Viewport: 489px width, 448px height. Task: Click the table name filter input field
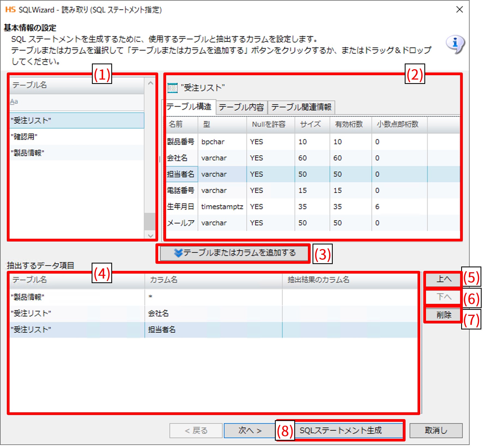click(x=76, y=102)
